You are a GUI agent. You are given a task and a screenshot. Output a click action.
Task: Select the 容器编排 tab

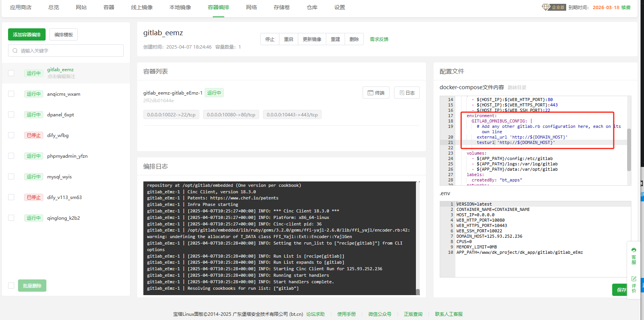point(219,7)
